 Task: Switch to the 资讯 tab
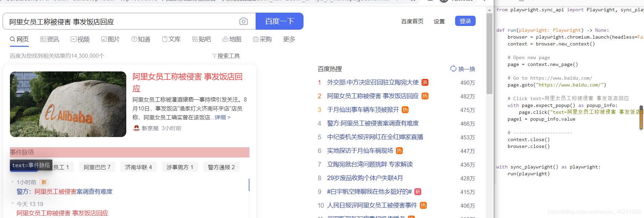click(50, 39)
